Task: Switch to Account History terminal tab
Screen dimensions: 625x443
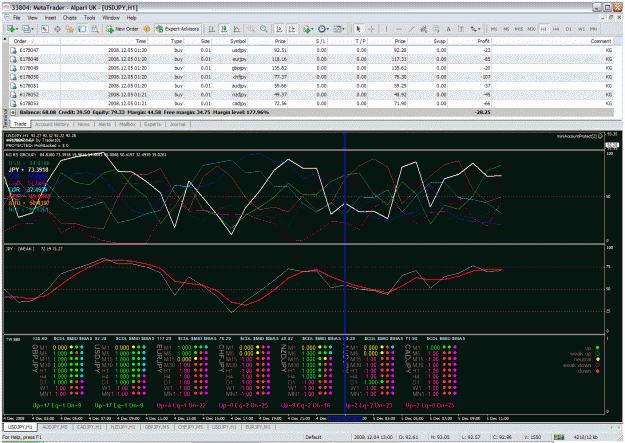Action: pyautogui.click(x=52, y=124)
